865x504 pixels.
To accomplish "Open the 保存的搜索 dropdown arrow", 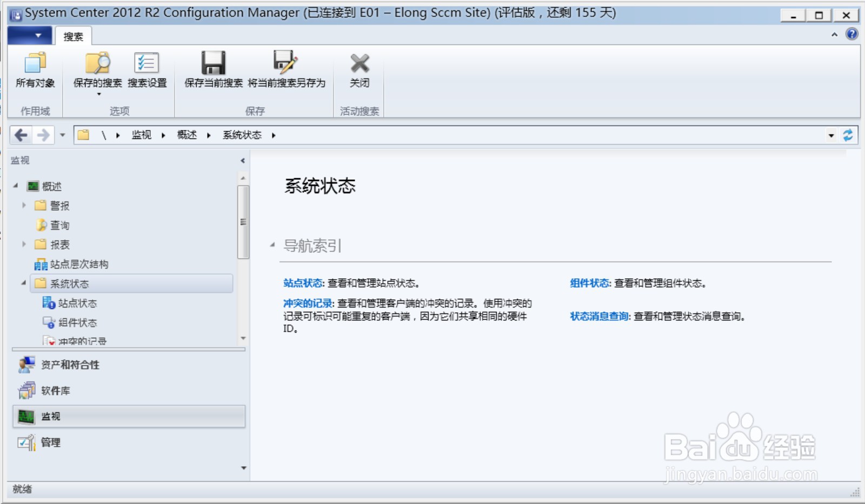I will point(99,93).
